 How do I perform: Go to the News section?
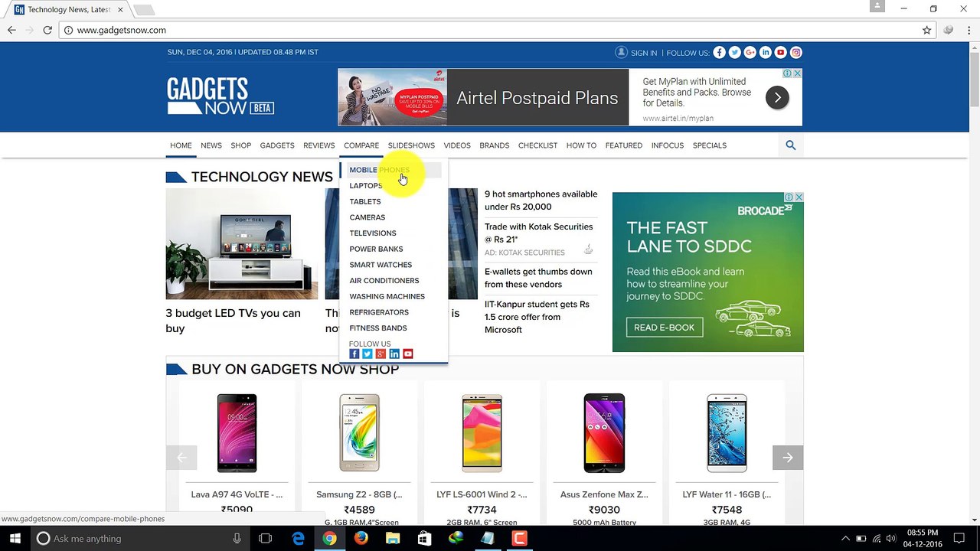[211, 145]
